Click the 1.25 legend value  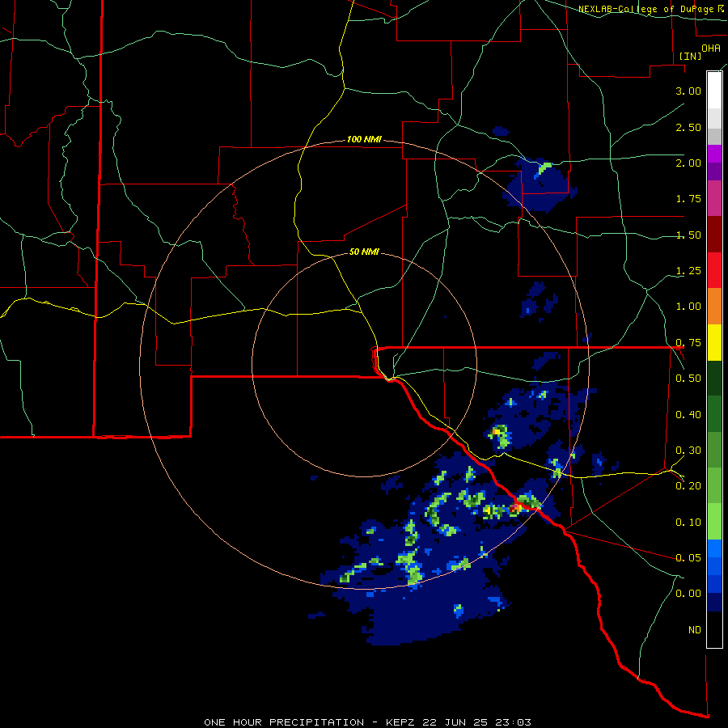pyautogui.click(x=688, y=271)
